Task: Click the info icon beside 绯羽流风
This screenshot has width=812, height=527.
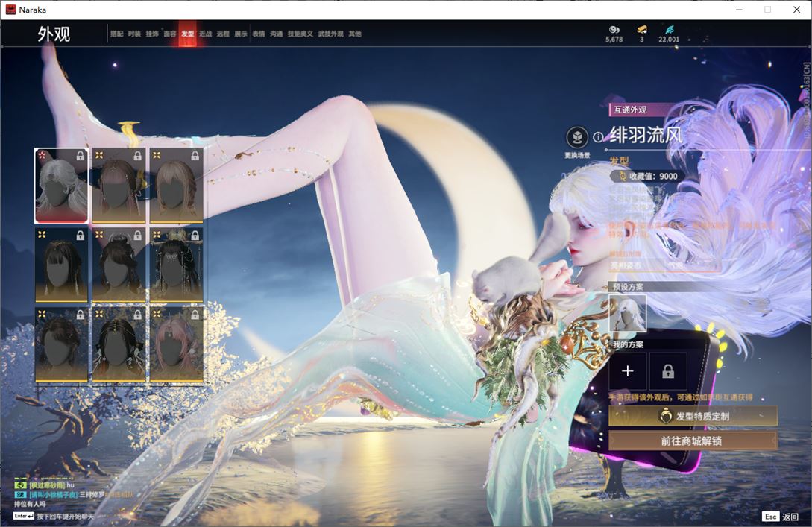Action: 598,137
